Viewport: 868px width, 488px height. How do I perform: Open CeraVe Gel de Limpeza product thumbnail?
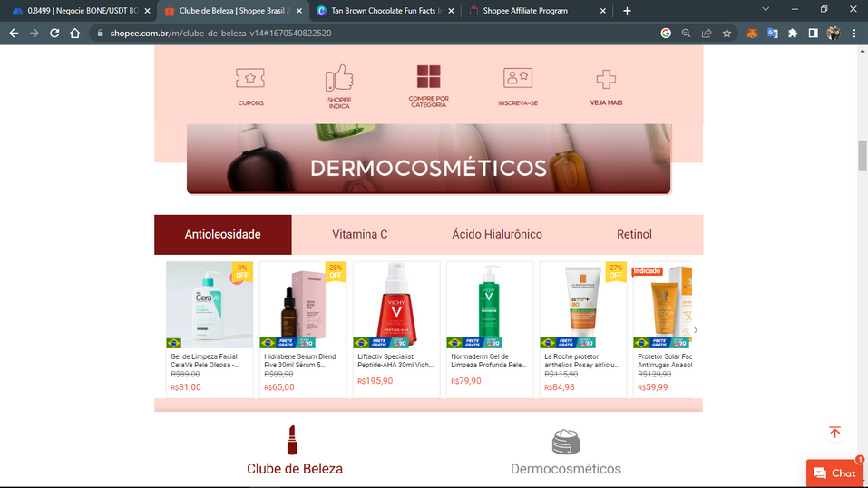[x=210, y=306]
